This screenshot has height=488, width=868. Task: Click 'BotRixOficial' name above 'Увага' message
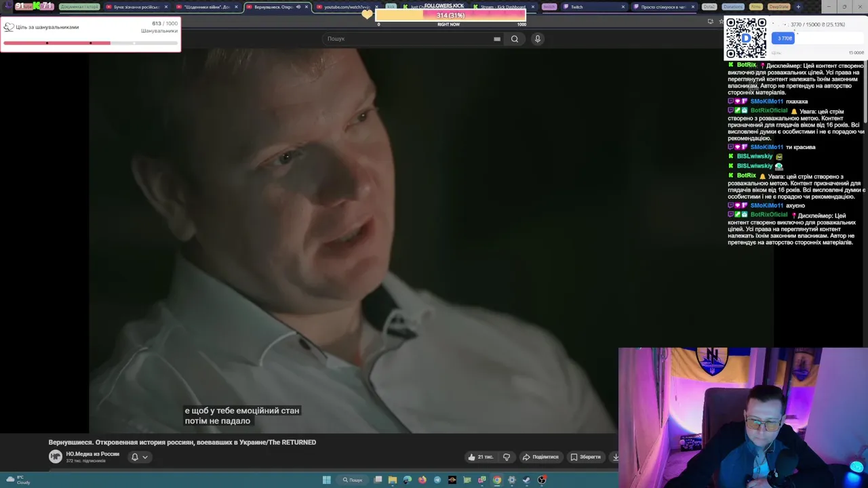(769, 110)
